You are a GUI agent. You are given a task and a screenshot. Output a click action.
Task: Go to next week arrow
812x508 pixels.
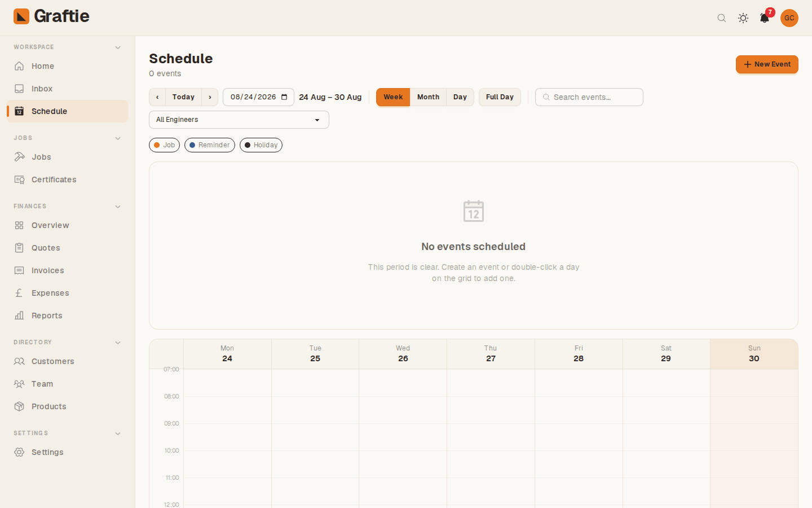[210, 97]
